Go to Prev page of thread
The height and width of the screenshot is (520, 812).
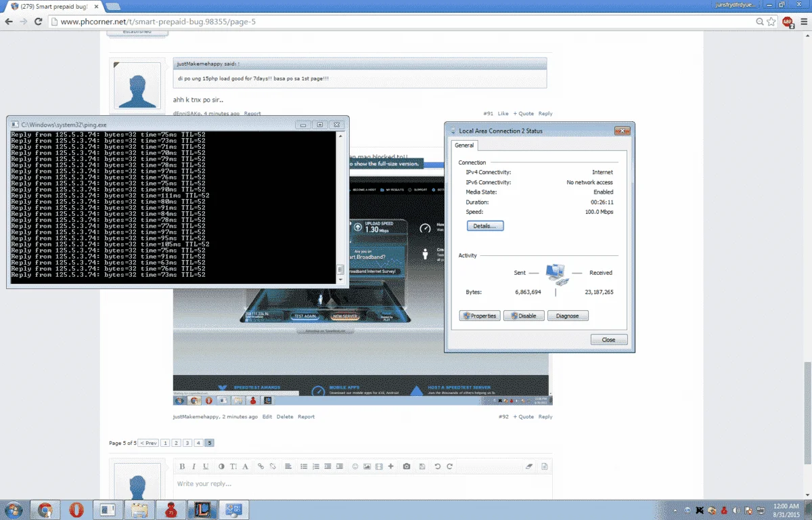point(148,443)
